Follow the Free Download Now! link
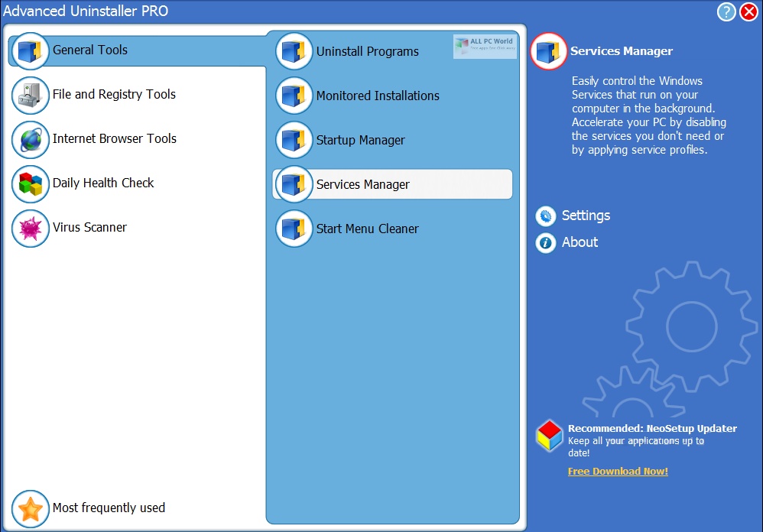 click(618, 471)
